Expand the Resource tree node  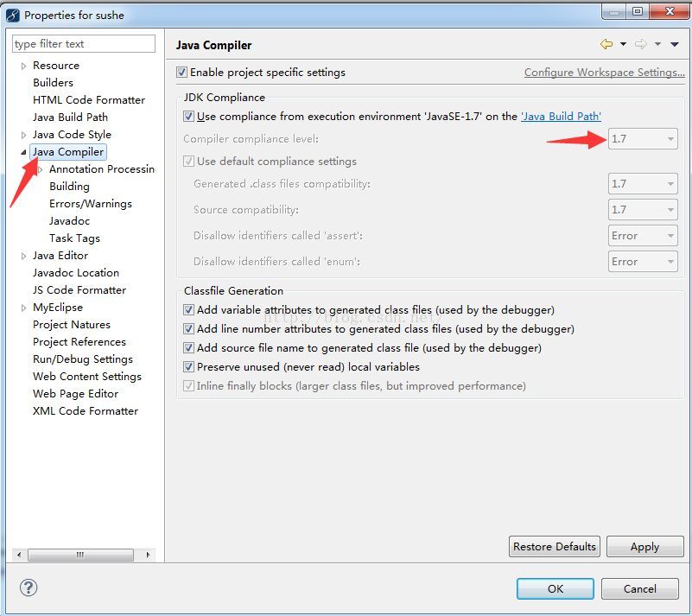[23, 66]
